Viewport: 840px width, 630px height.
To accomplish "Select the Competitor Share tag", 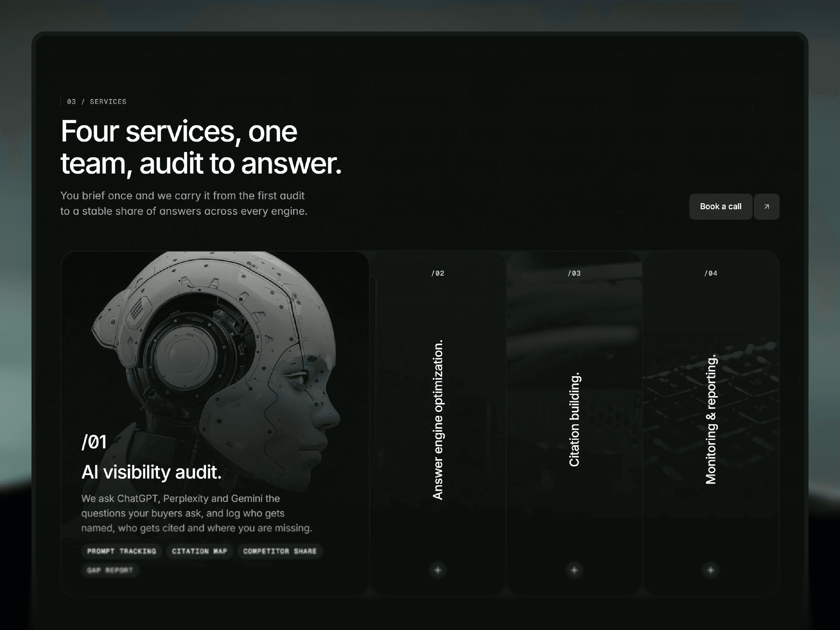I will point(280,551).
